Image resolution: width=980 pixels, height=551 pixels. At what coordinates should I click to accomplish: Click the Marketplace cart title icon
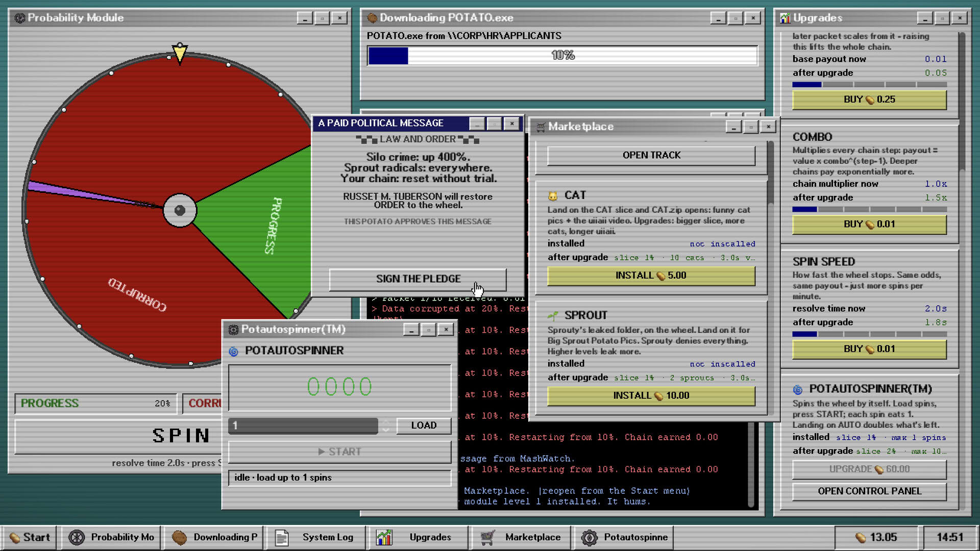541,127
